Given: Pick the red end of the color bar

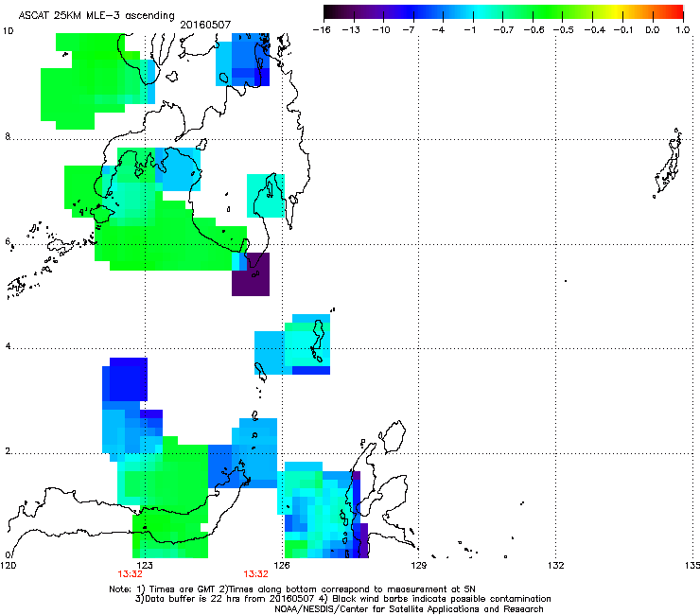Looking at the screenshot, I should coord(677,11).
